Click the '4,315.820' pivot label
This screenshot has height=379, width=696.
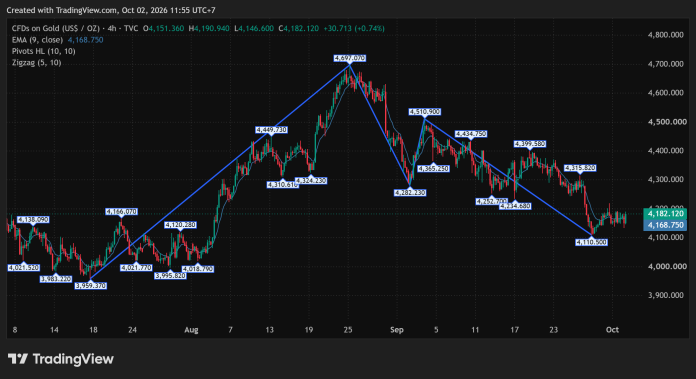pos(580,168)
